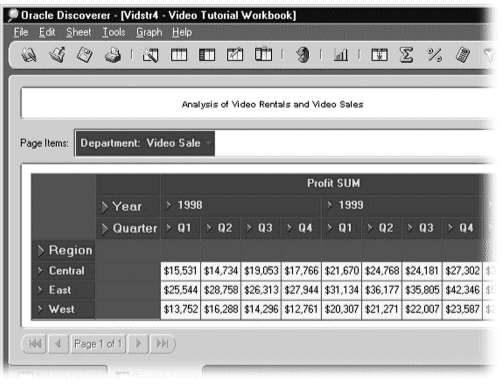The height and width of the screenshot is (388, 502).
Task: Drill into Q2 under 1999
Action: [370, 228]
